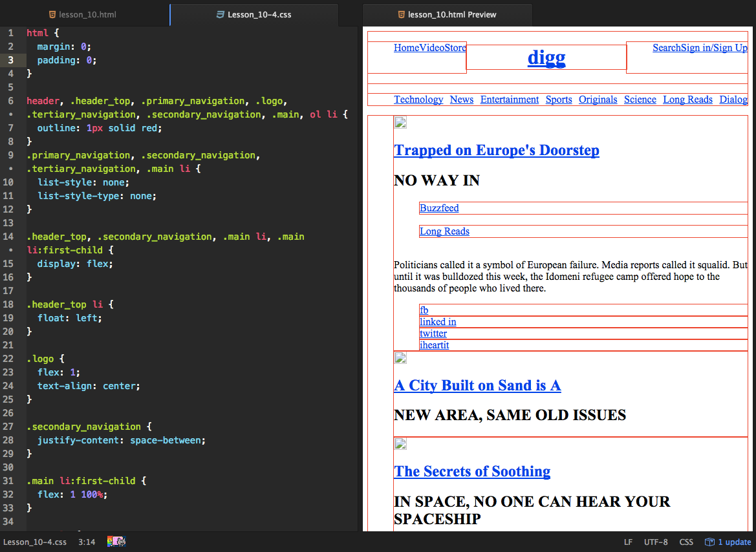The height and width of the screenshot is (552, 756).
Task: Click the Lesson_10-4.css file name in status bar
Action: pyautogui.click(x=35, y=542)
